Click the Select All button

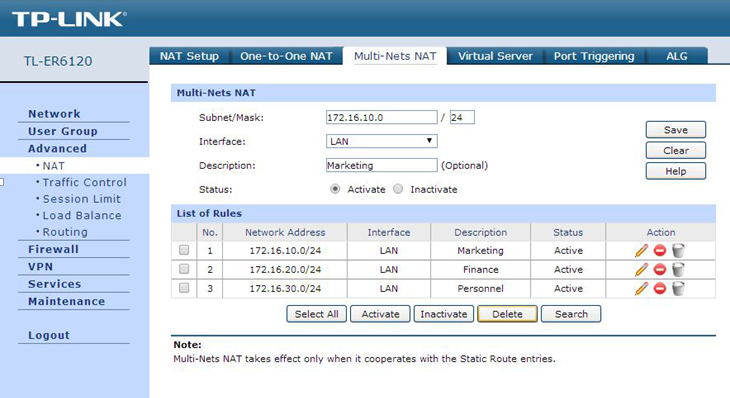(317, 314)
